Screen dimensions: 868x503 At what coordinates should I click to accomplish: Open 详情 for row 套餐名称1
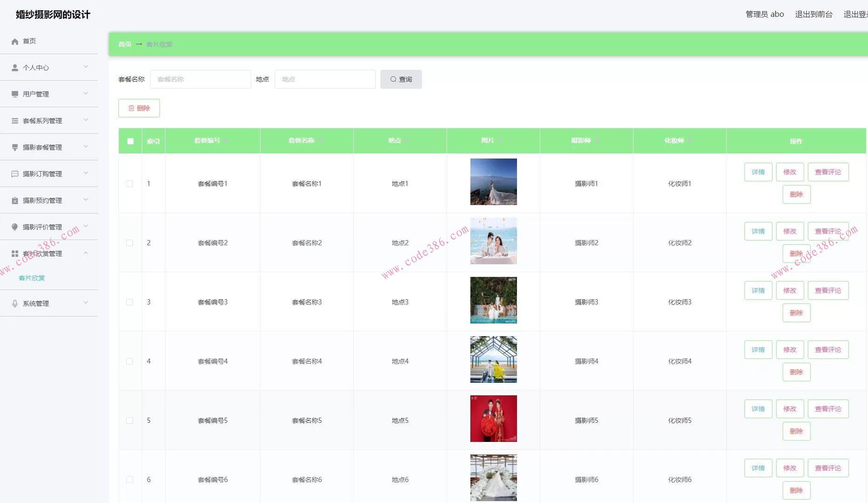click(758, 172)
